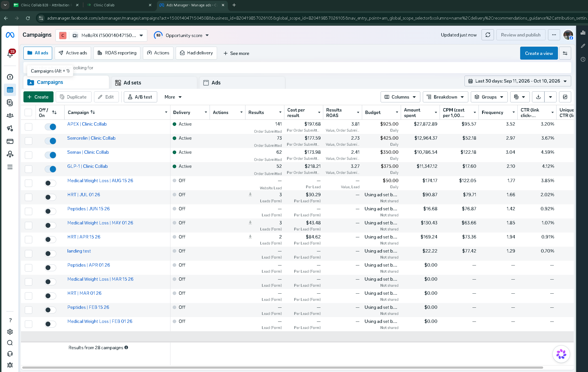Check the landing test row checkbox
Viewport: 588px width, 372px height.
point(28,254)
